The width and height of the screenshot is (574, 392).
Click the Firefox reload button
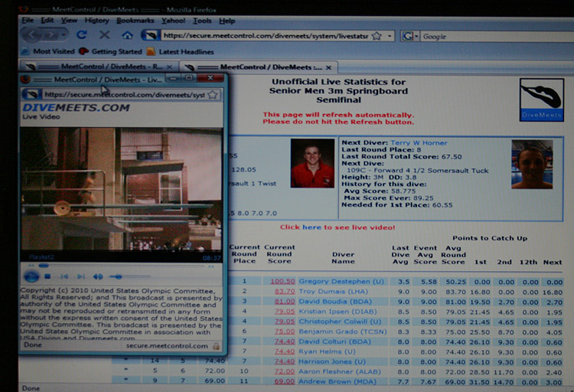tap(82, 35)
